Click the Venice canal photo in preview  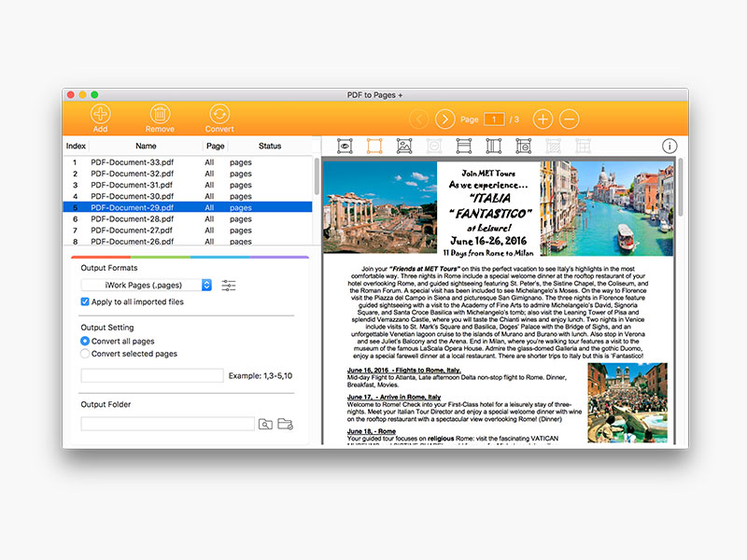tap(606, 208)
